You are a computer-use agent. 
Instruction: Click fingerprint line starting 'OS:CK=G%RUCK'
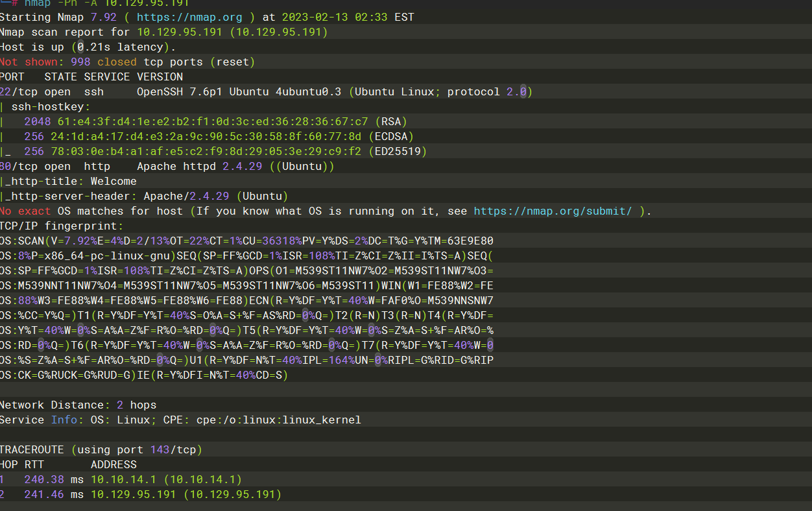(144, 375)
